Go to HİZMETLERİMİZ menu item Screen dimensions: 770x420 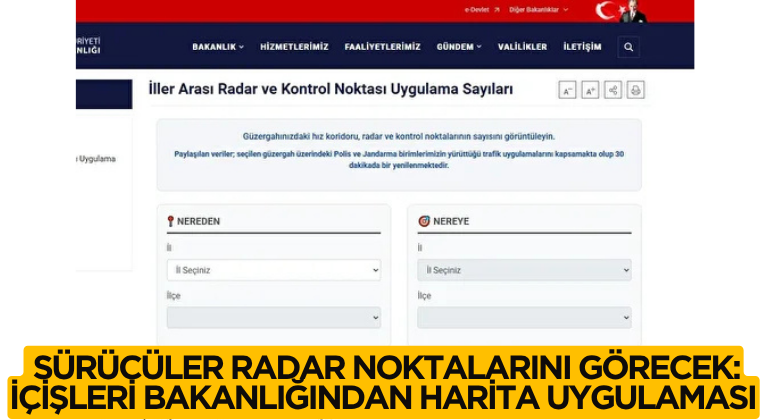[294, 47]
